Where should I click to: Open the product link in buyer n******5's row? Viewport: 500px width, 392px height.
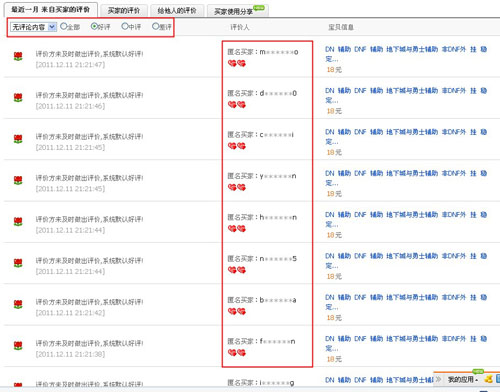[x=406, y=260]
